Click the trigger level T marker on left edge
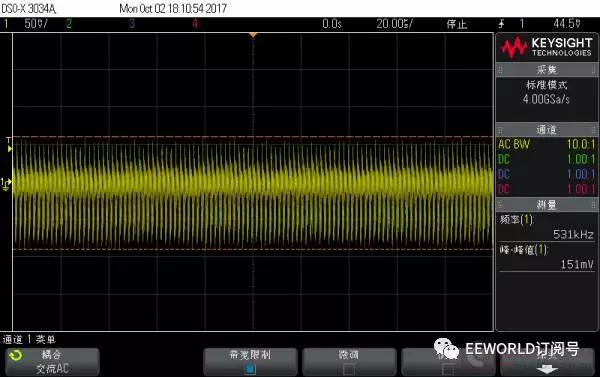 9,144
